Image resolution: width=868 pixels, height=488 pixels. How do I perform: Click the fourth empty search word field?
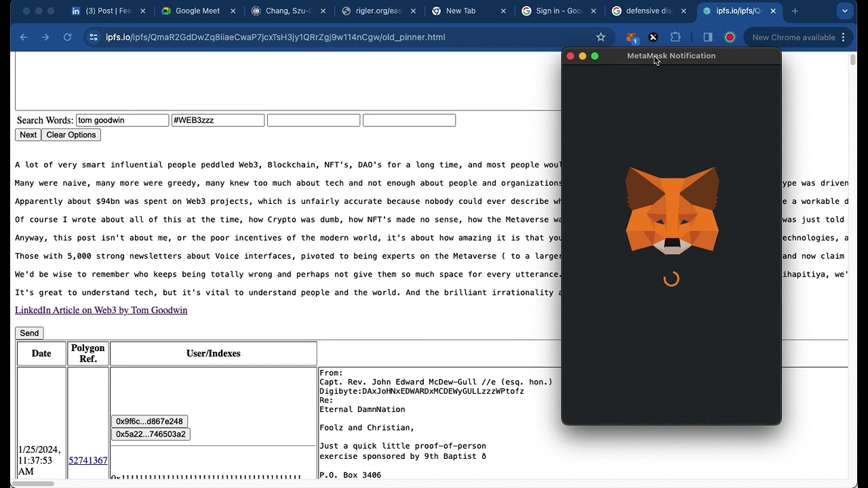409,120
